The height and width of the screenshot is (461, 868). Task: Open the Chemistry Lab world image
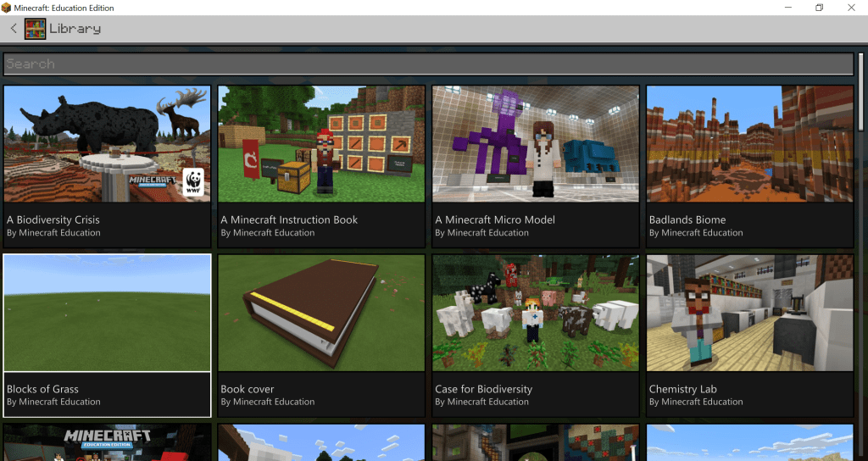click(749, 313)
